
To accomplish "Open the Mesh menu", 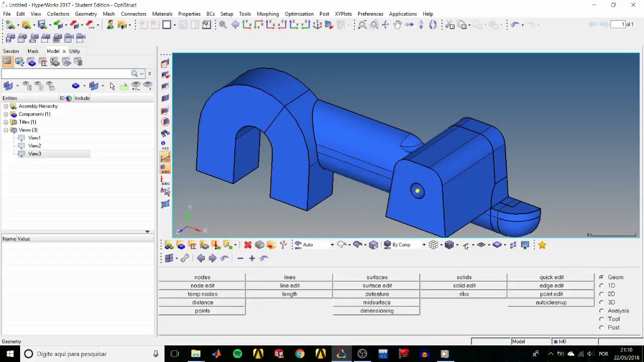I will click(x=109, y=14).
